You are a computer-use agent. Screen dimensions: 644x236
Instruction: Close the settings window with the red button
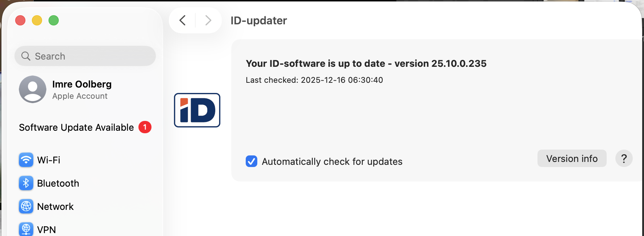click(x=20, y=20)
